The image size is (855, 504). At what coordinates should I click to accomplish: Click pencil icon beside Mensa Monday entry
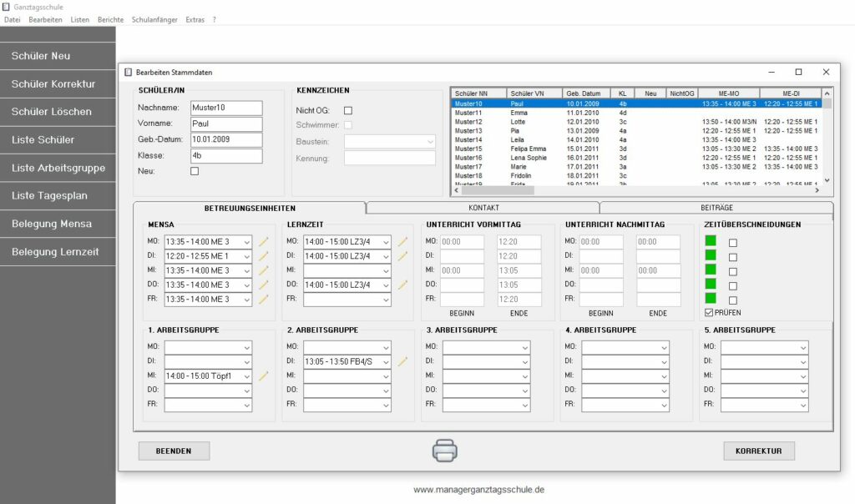pyautogui.click(x=264, y=242)
